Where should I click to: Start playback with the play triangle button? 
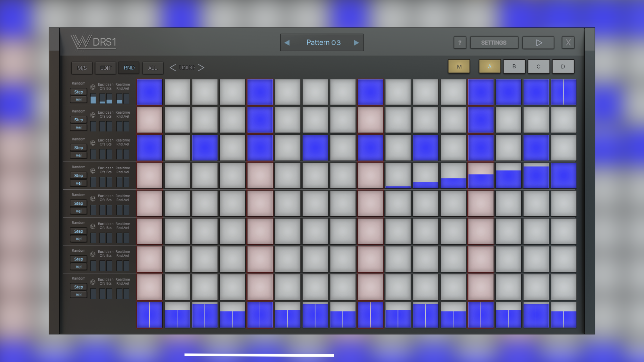point(538,43)
